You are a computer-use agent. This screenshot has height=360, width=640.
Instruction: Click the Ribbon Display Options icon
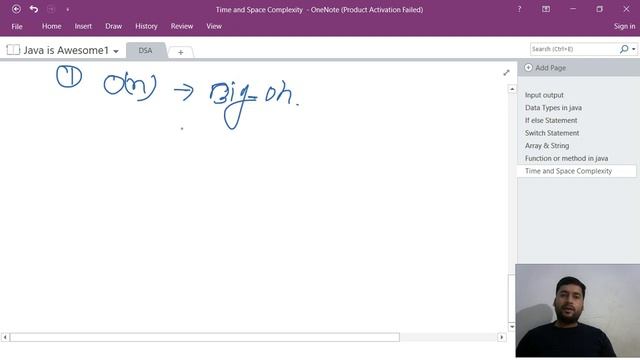[x=546, y=9]
